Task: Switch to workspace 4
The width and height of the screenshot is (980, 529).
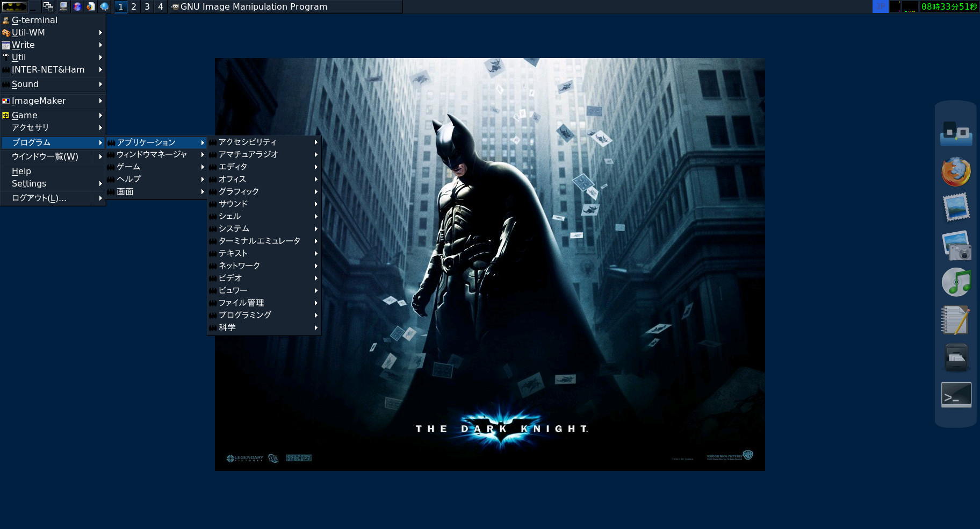Action: click(x=160, y=6)
